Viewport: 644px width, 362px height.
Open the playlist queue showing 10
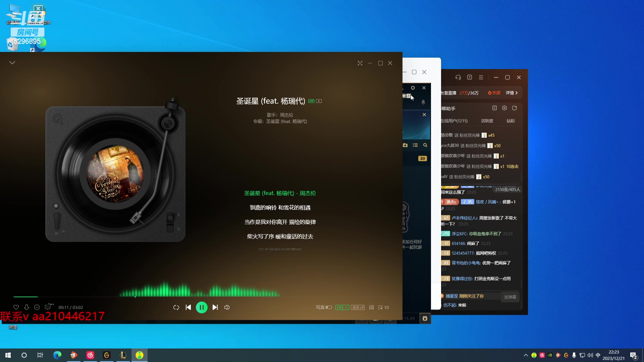383,307
